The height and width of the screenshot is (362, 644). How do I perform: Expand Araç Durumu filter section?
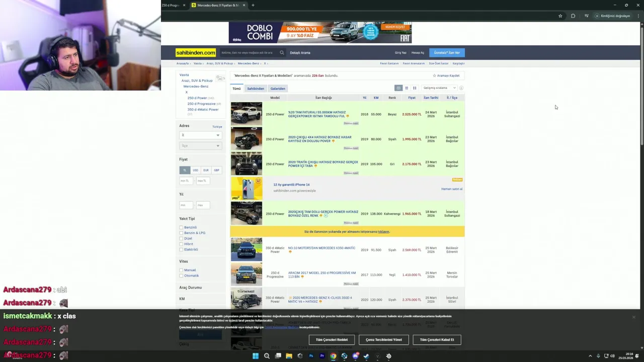(x=191, y=288)
